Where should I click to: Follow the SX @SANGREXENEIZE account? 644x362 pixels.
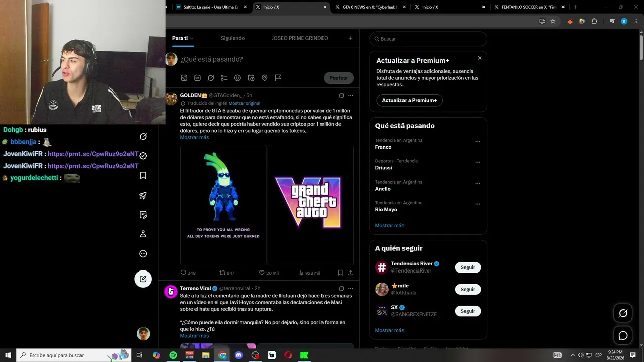tap(468, 311)
